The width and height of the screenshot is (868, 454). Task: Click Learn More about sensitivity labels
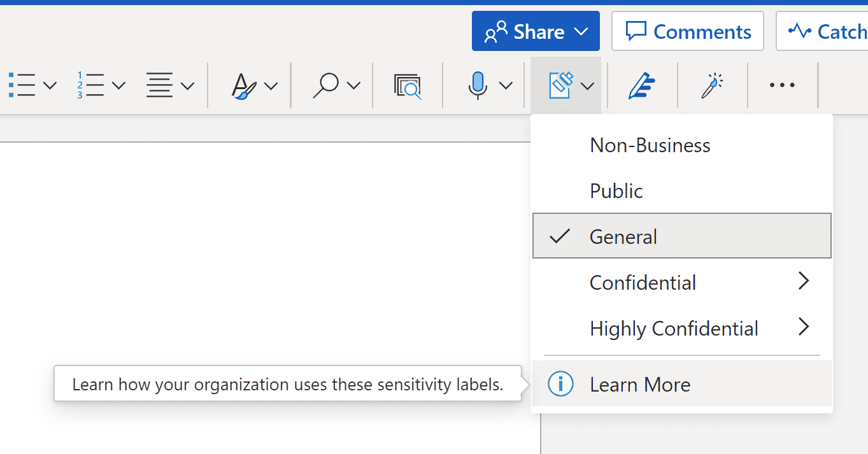tap(639, 384)
